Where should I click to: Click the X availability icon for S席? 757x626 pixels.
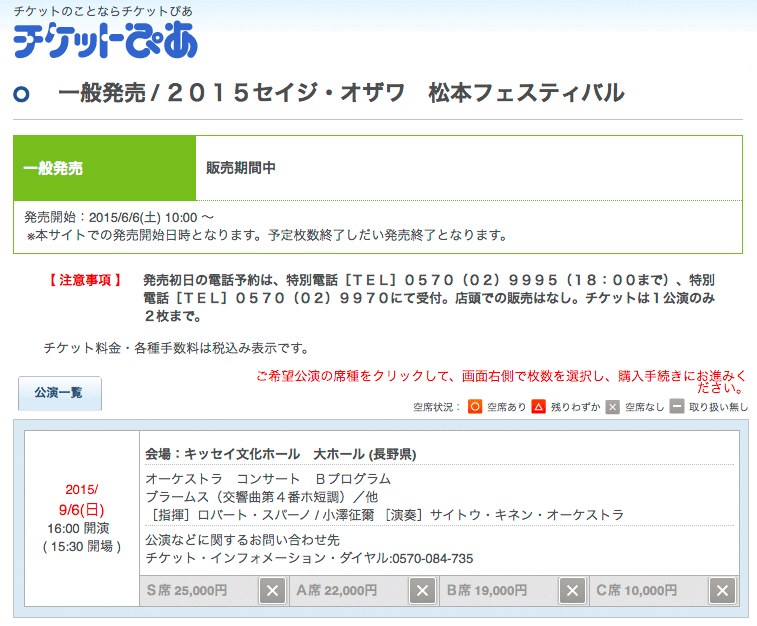(272, 591)
